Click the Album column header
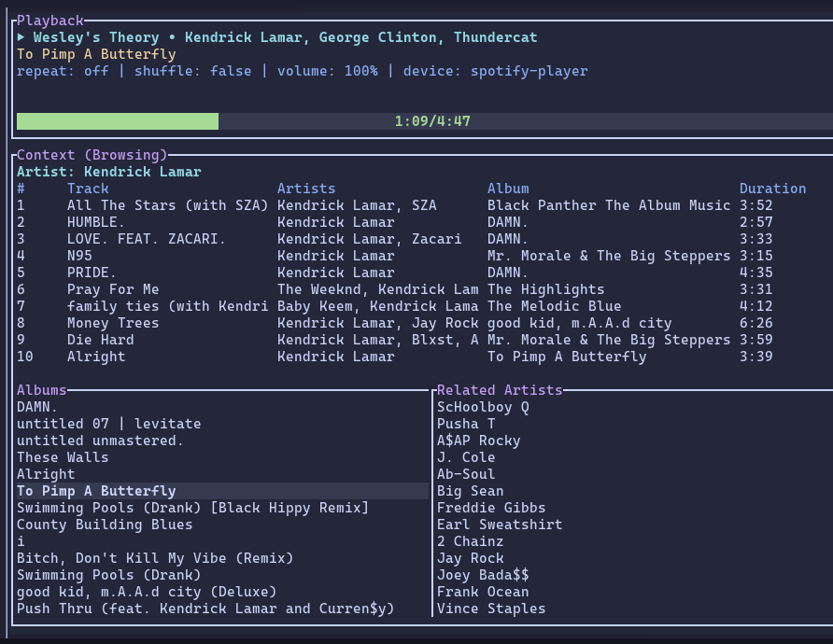Screen dimensions: 833x644 [508, 189]
